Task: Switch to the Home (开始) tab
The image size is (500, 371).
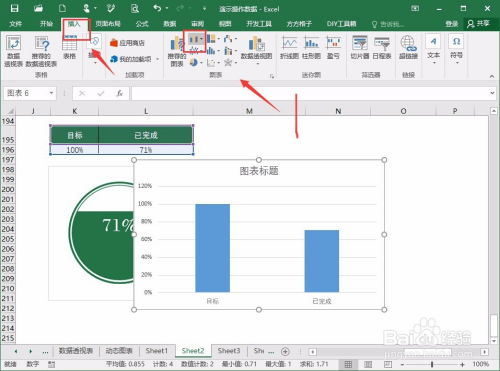Action: click(46, 24)
